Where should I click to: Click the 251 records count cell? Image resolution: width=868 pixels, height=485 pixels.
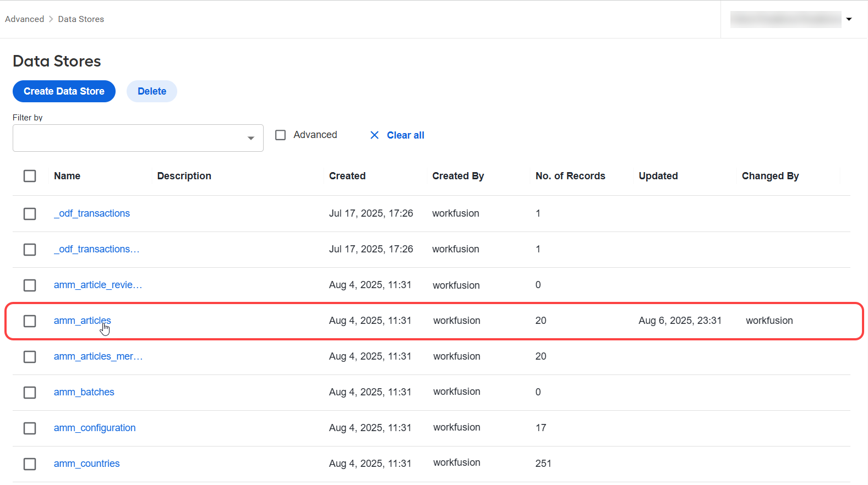click(x=543, y=464)
